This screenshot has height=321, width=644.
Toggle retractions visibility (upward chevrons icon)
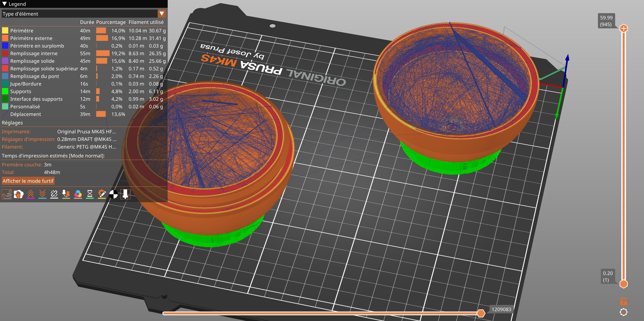click(30, 194)
